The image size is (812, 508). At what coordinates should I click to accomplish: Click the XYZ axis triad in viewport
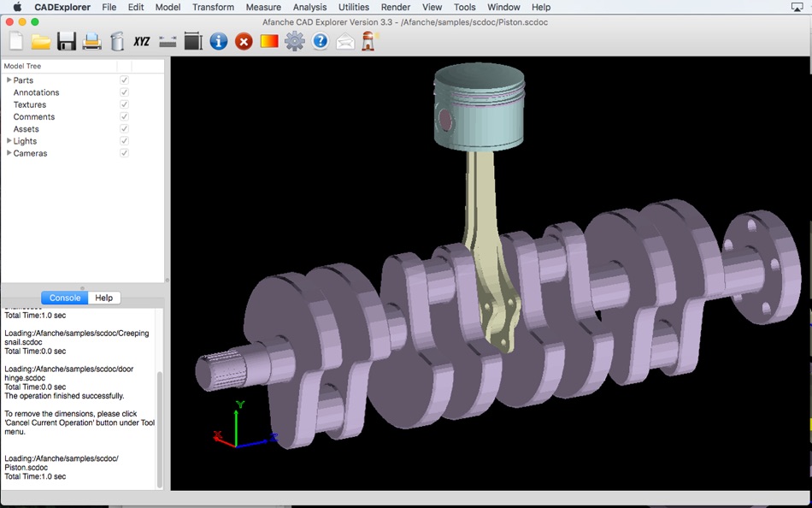tap(245, 424)
